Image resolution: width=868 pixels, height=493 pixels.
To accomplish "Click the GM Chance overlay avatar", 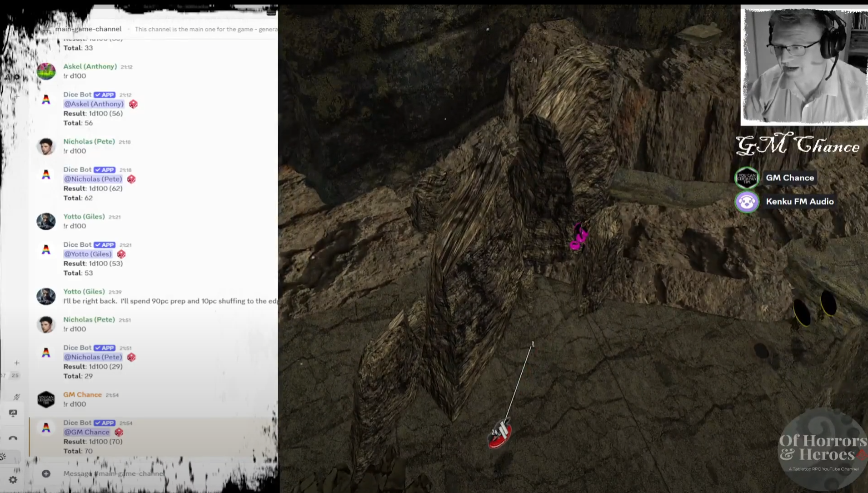I will [747, 178].
